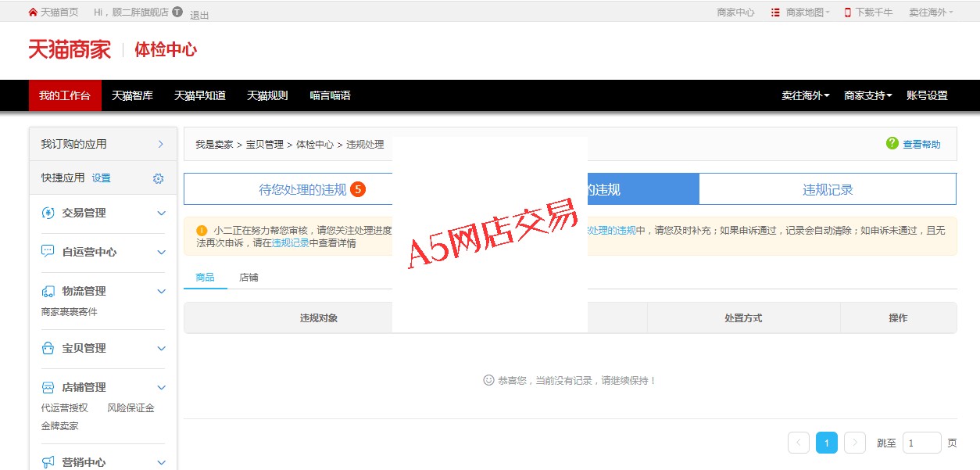This screenshot has height=470, width=980.
Task: Click breadcrumb 宝贝管理
Action: (265, 145)
